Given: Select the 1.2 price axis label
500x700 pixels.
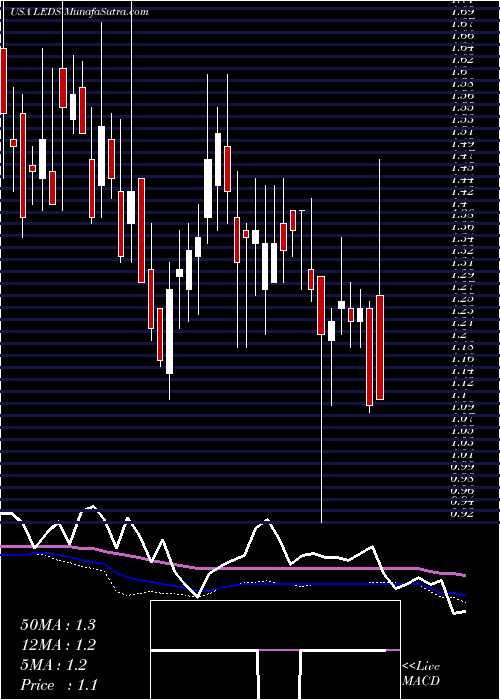Looking at the screenshot, I should tap(460, 335).
